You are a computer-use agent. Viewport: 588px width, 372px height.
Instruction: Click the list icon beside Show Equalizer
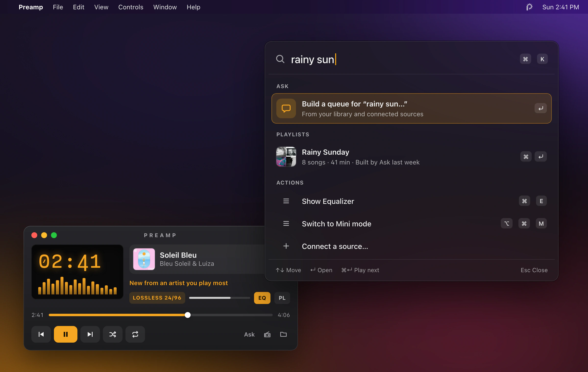tap(286, 201)
